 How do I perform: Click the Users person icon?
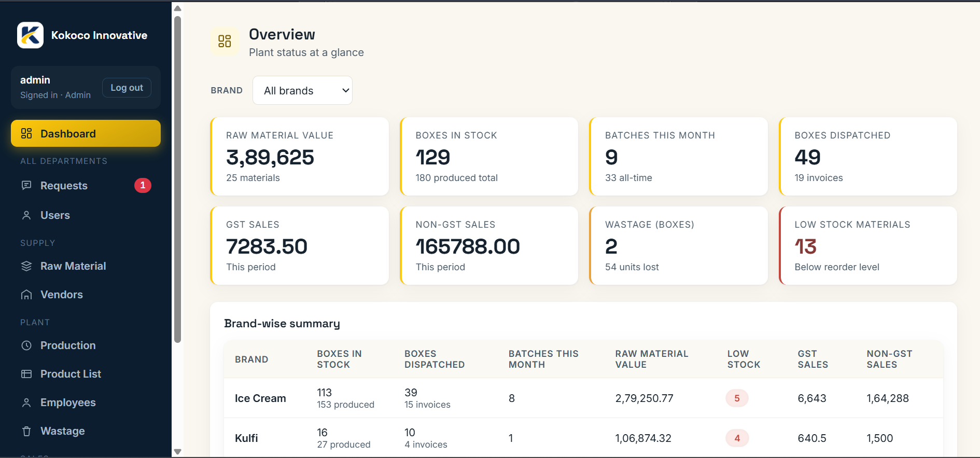[x=26, y=215]
